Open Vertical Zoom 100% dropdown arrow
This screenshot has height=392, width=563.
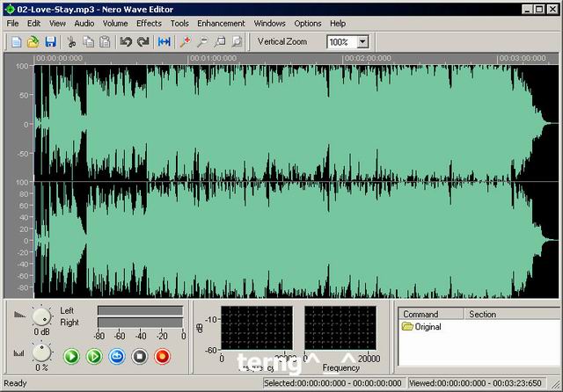[x=362, y=42]
